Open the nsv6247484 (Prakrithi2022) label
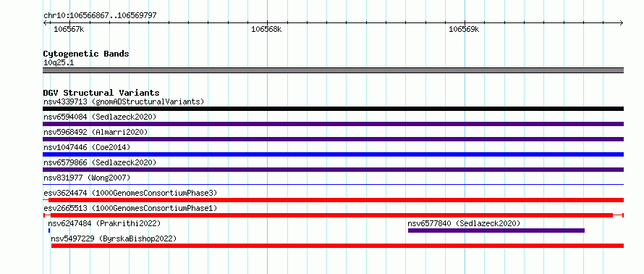This screenshot has width=644, height=274. click(x=104, y=223)
